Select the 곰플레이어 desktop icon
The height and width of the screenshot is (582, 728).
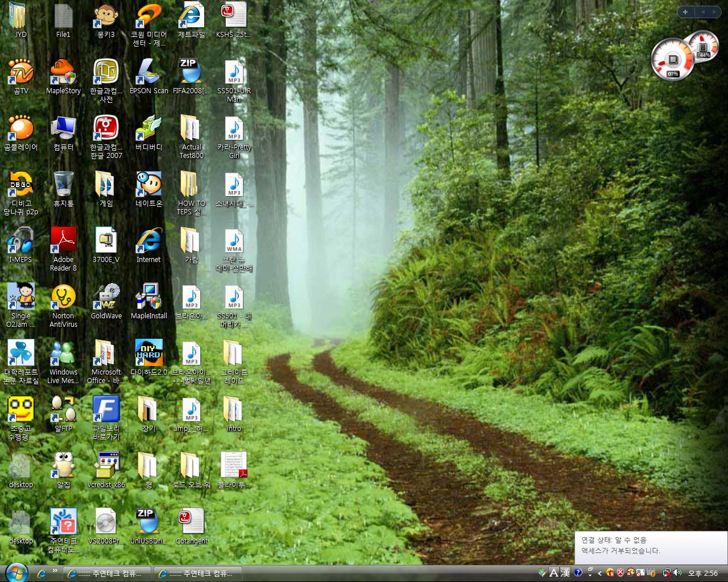click(x=20, y=132)
